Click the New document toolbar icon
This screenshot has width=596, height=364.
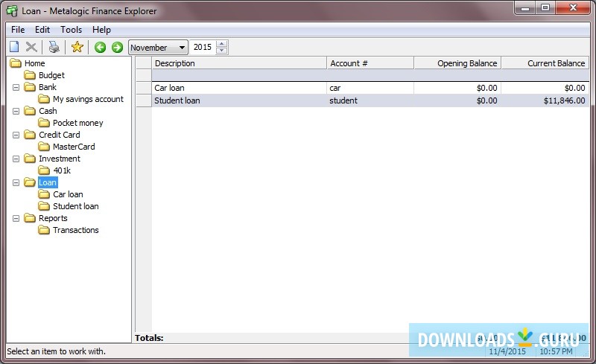point(14,47)
